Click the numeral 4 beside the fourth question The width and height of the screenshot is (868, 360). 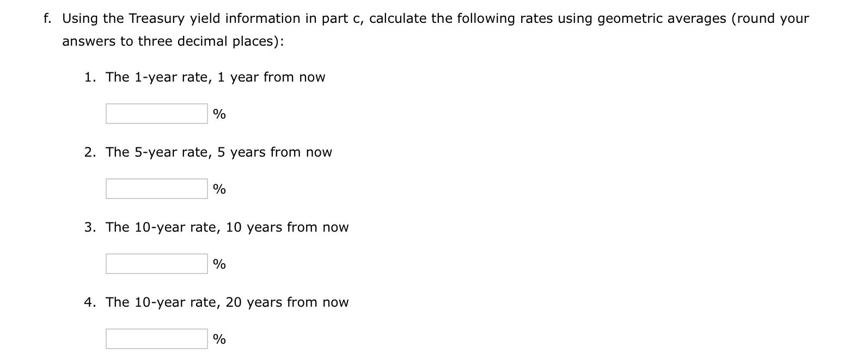coord(88,302)
